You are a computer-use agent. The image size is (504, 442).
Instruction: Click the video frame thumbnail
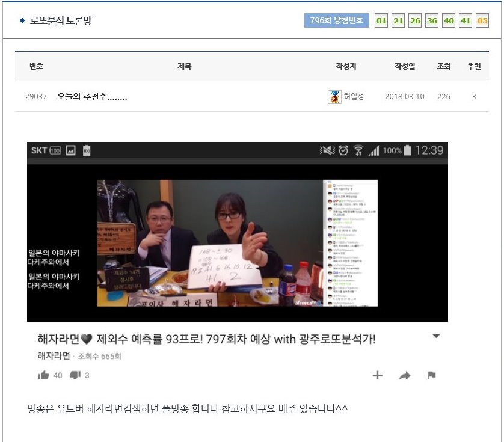coord(237,243)
